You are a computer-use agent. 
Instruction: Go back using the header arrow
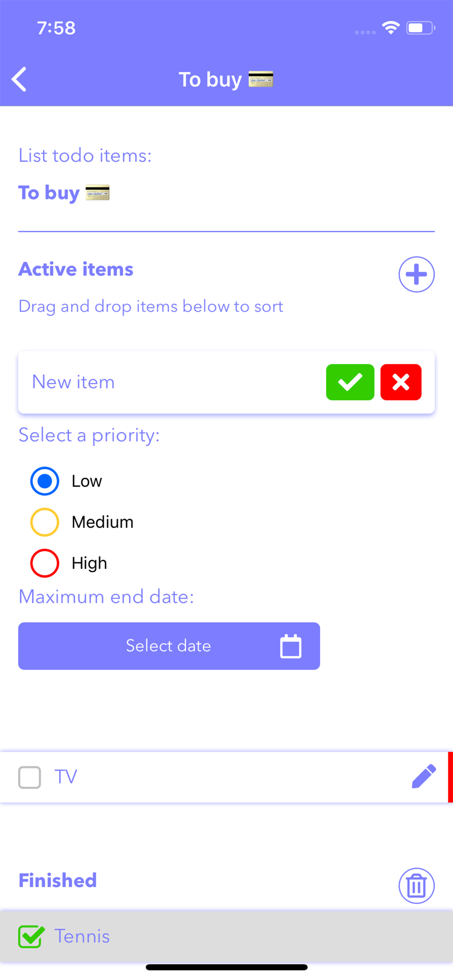point(19,79)
